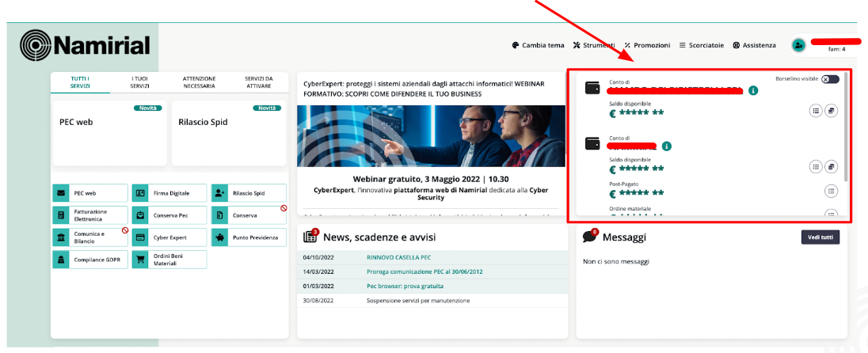Open the Conserva Pec service tile

tap(169, 215)
